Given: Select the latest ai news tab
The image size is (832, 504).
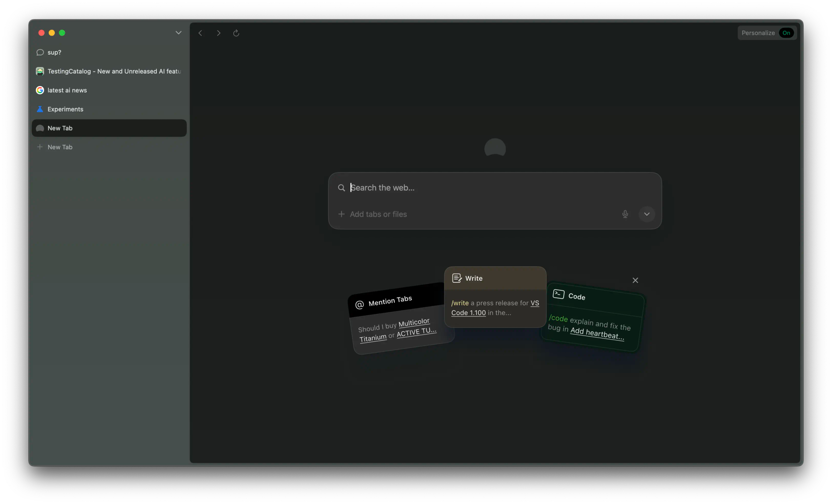Looking at the screenshot, I should click(x=67, y=90).
